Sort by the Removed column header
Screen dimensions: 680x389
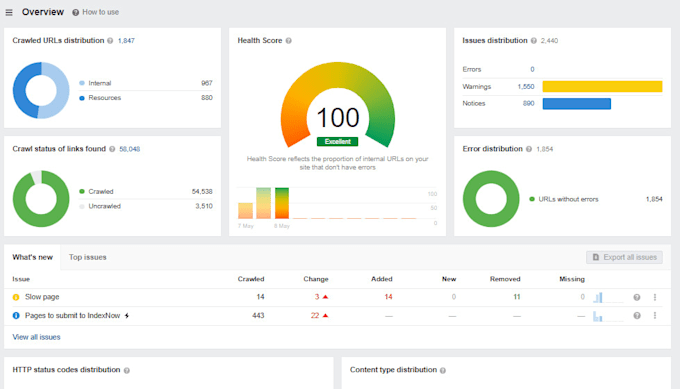(x=505, y=279)
